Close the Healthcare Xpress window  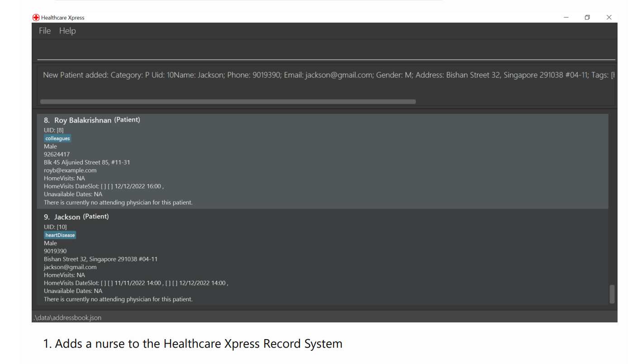[x=609, y=18]
